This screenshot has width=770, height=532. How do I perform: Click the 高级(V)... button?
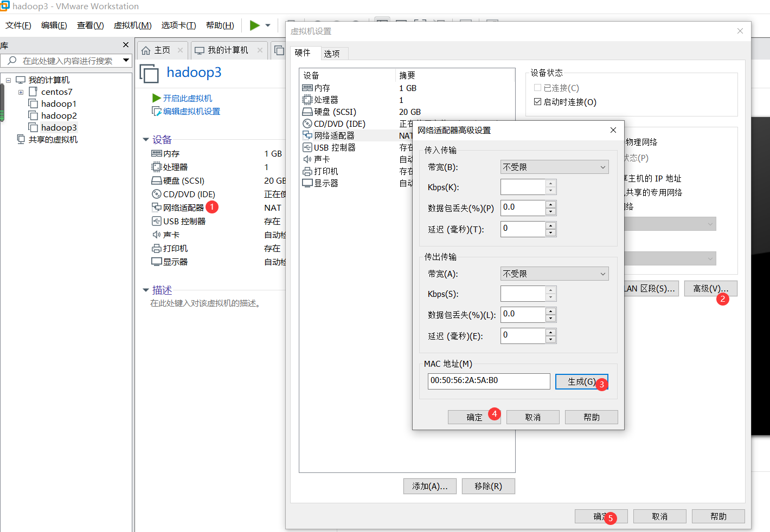coord(710,289)
